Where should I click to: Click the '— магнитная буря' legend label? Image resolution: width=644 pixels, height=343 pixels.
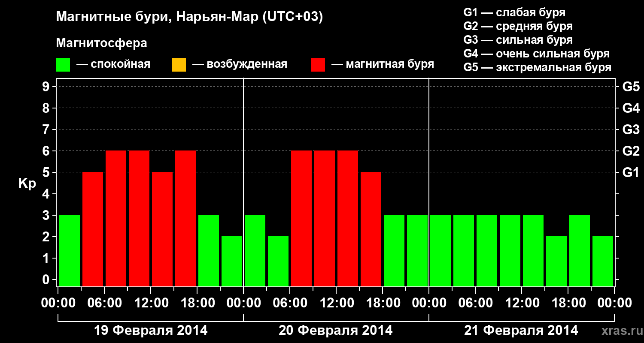pyautogui.click(x=383, y=64)
